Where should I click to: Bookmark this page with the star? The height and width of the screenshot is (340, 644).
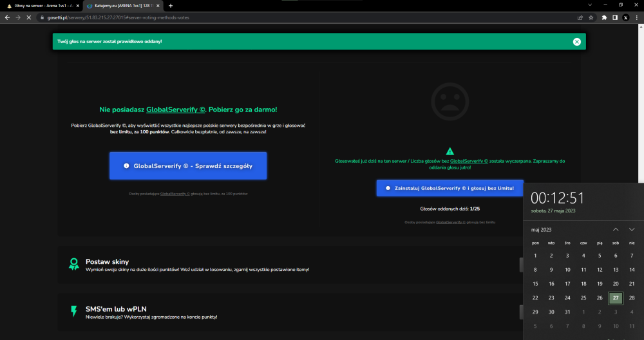[591, 17]
